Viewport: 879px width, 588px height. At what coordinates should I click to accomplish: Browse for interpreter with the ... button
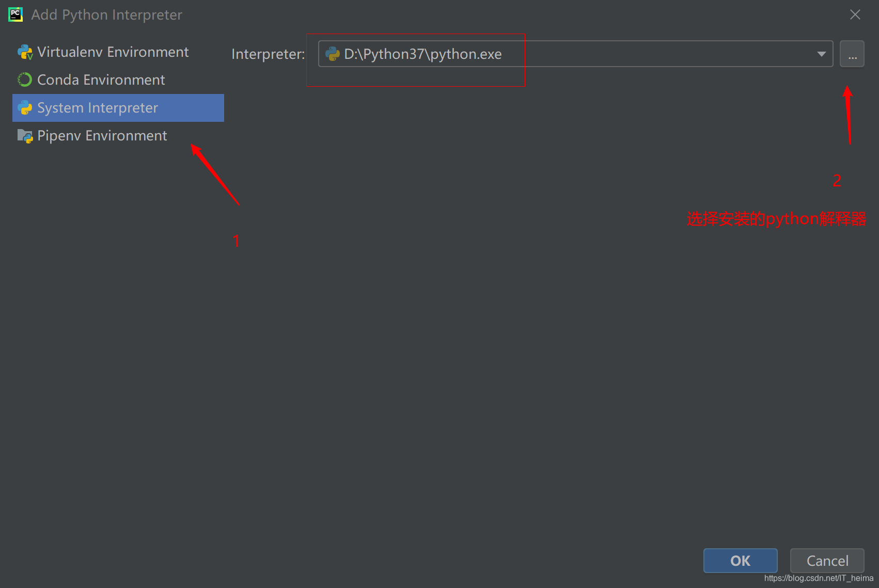[x=852, y=54]
